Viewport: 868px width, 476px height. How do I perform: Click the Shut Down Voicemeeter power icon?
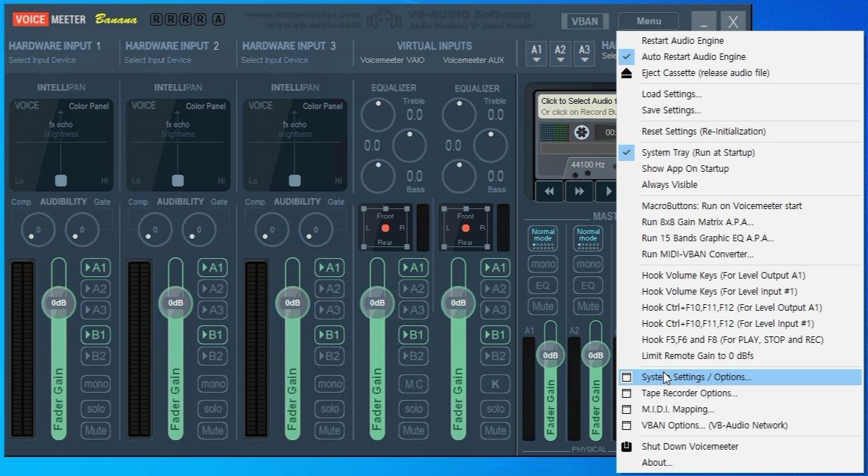[x=627, y=446]
